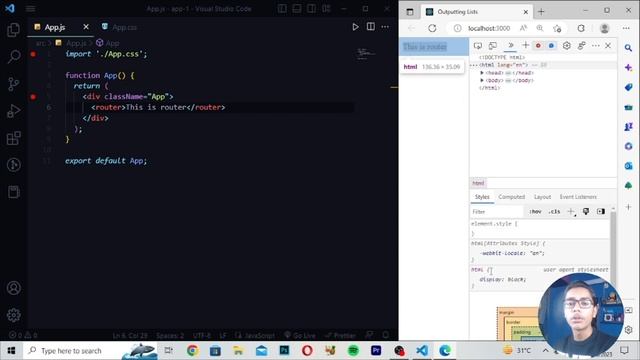Viewport: 640px width, 360px height.
Task: Open the Explorer view in VS Code
Action: 13,29
